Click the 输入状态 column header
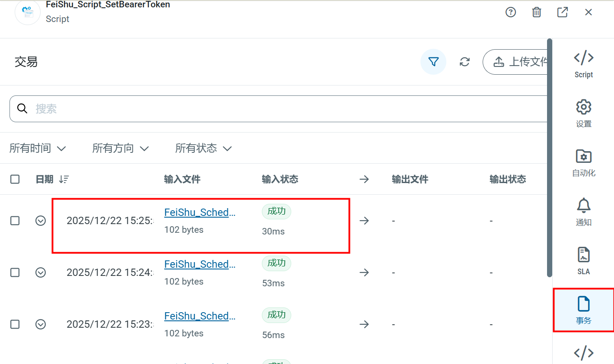Viewport: 614px width, 364px height. click(280, 179)
